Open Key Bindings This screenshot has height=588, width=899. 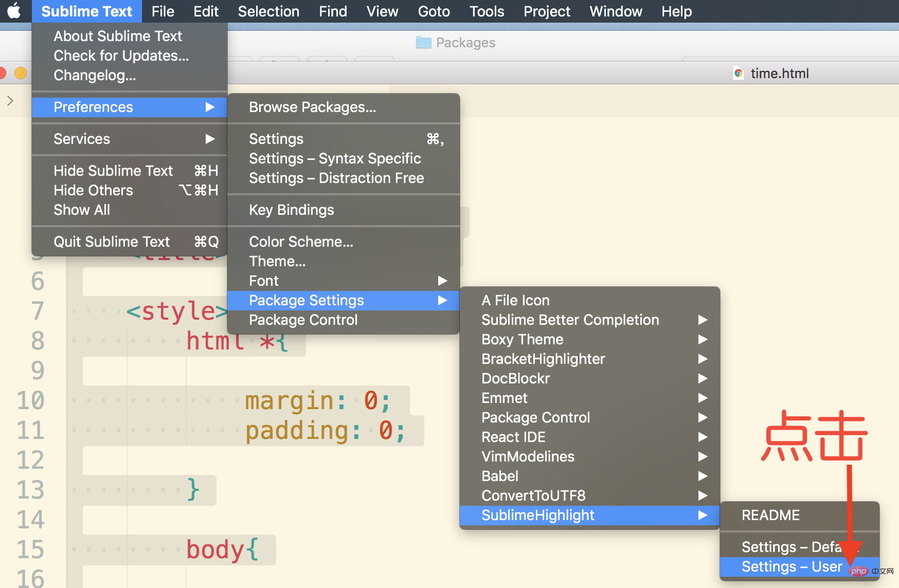click(x=344, y=210)
